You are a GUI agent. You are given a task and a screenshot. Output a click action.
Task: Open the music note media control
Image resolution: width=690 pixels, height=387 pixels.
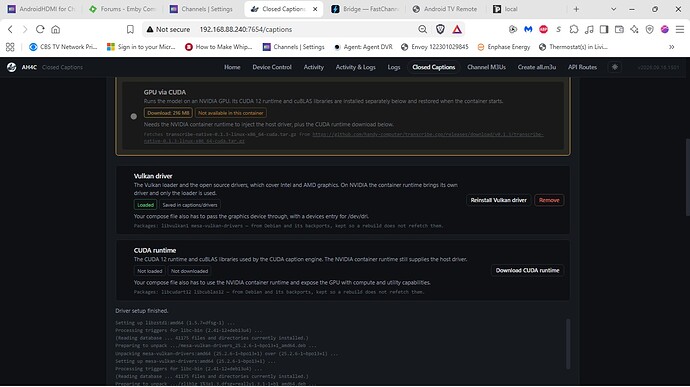[589, 29]
